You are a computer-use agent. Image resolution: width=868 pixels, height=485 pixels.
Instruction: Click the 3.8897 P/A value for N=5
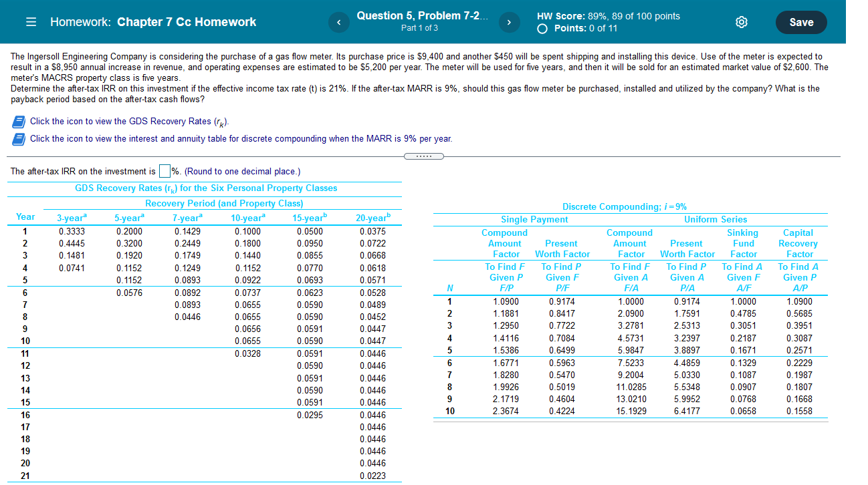(x=687, y=350)
